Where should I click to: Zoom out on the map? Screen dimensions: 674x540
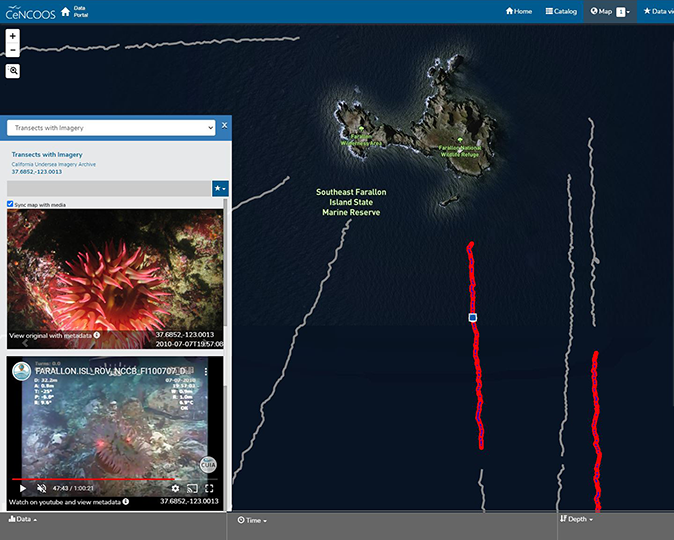(x=12, y=50)
